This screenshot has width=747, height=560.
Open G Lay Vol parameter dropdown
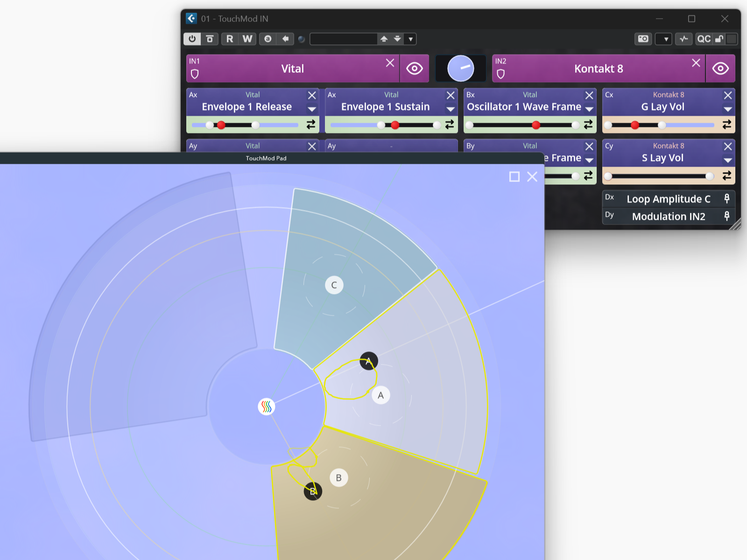tap(728, 109)
